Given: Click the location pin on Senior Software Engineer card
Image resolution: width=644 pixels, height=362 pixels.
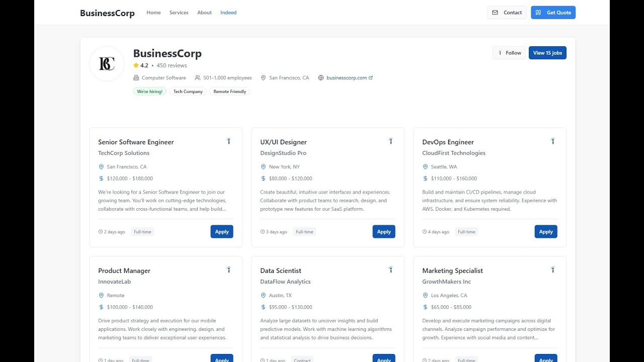Looking at the screenshot, I should pyautogui.click(x=101, y=167).
